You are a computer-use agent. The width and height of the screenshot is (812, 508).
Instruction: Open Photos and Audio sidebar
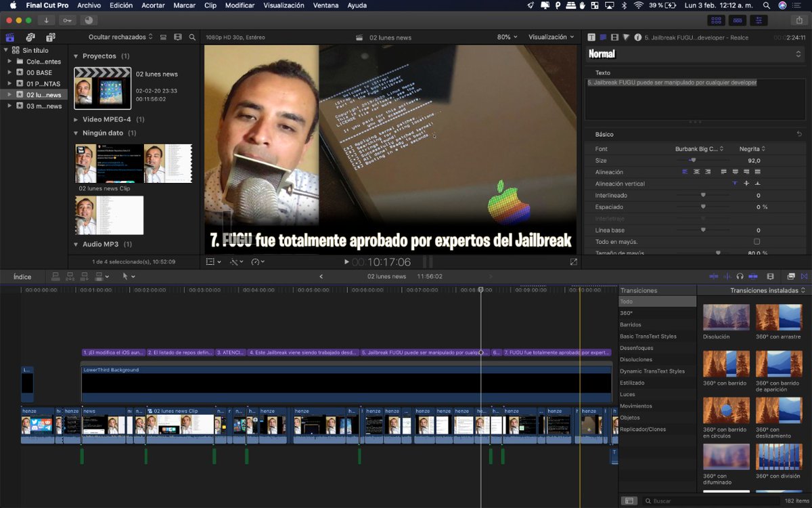[x=30, y=37]
